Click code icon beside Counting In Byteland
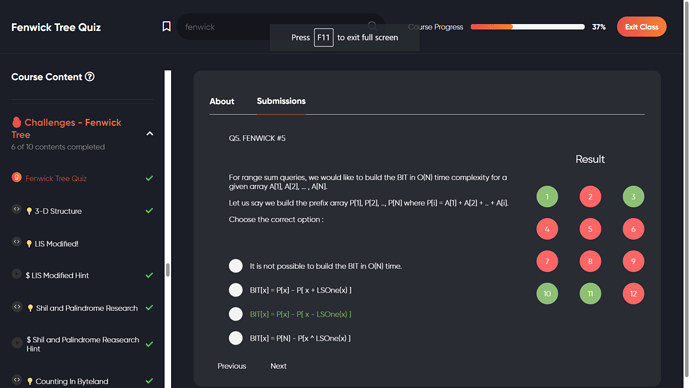The height and width of the screenshot is (388, 690). point(17,380)
